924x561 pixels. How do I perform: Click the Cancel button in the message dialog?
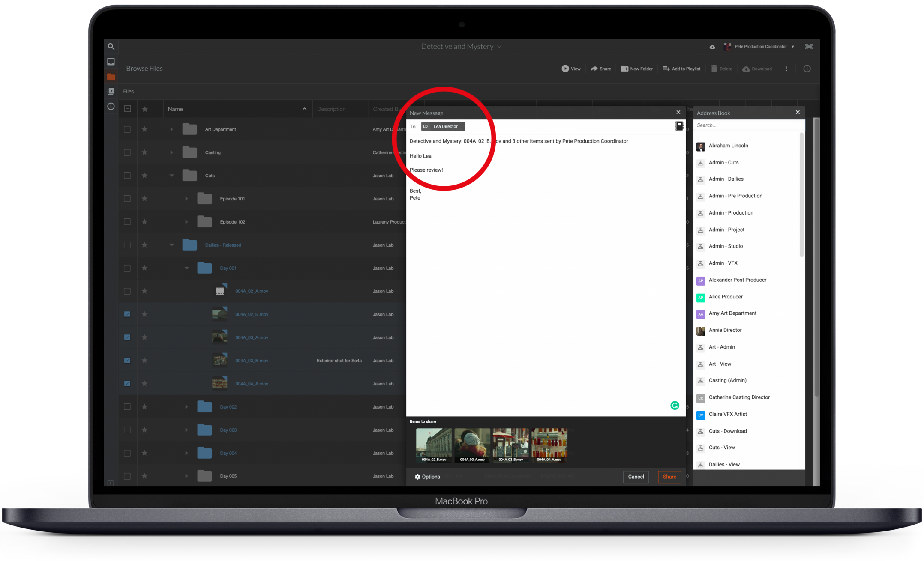click(636, 477)
